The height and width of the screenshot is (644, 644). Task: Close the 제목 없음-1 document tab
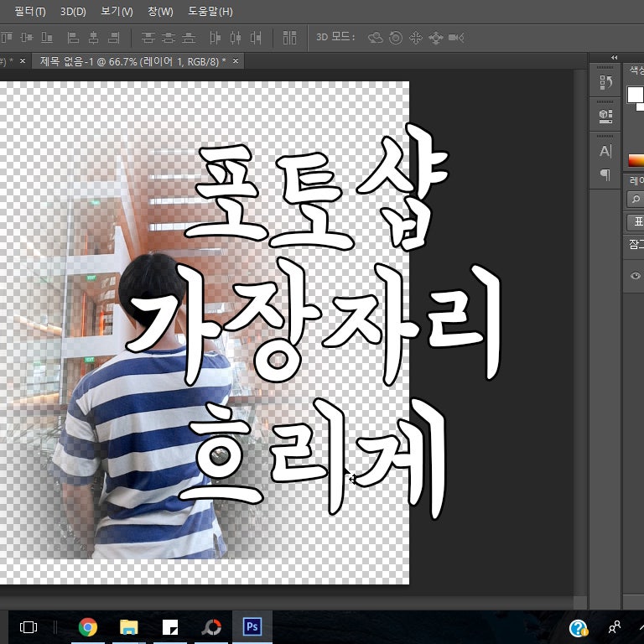pos(236,61)
